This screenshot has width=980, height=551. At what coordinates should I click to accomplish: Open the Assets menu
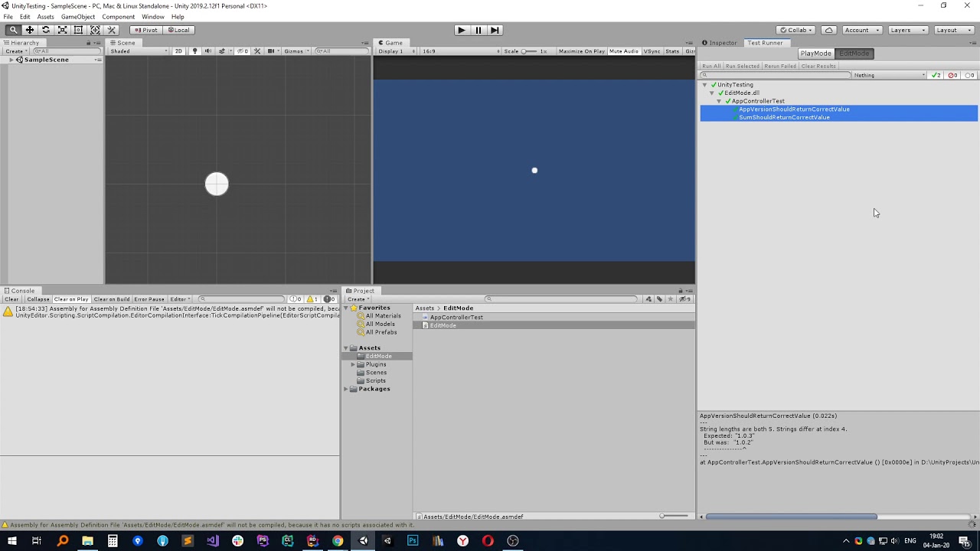(45, 17)
